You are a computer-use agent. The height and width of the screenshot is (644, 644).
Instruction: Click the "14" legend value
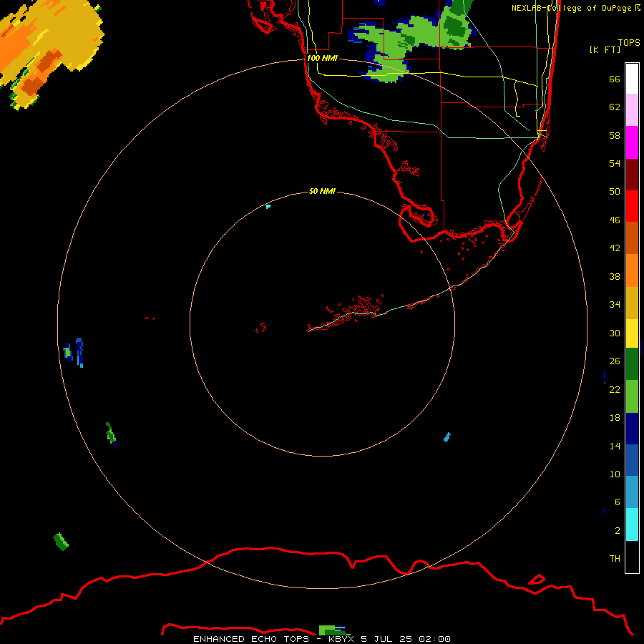coord(615,446)
